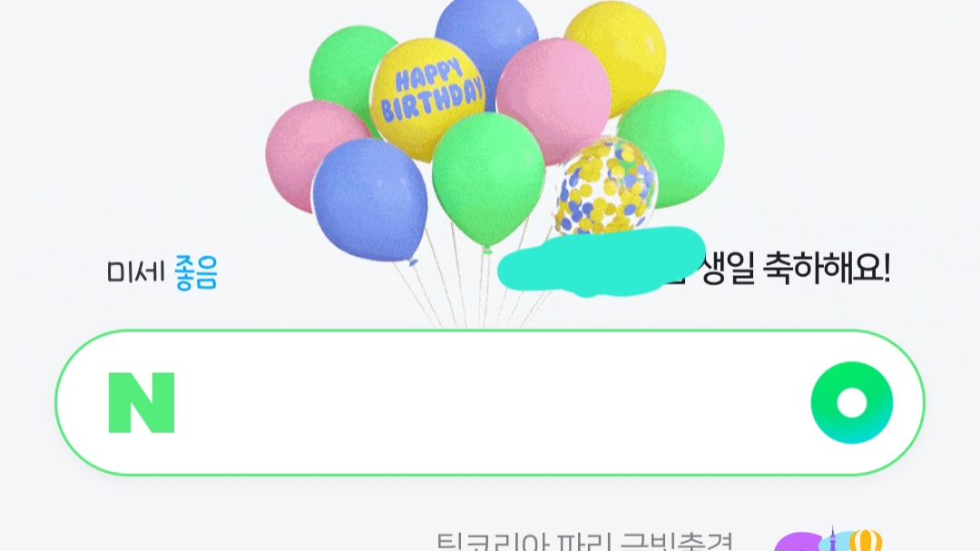Open the 생일 축하해요! birthday greeting
The height and width of the screenshot is (551, 980).
(x=796, y=270)
